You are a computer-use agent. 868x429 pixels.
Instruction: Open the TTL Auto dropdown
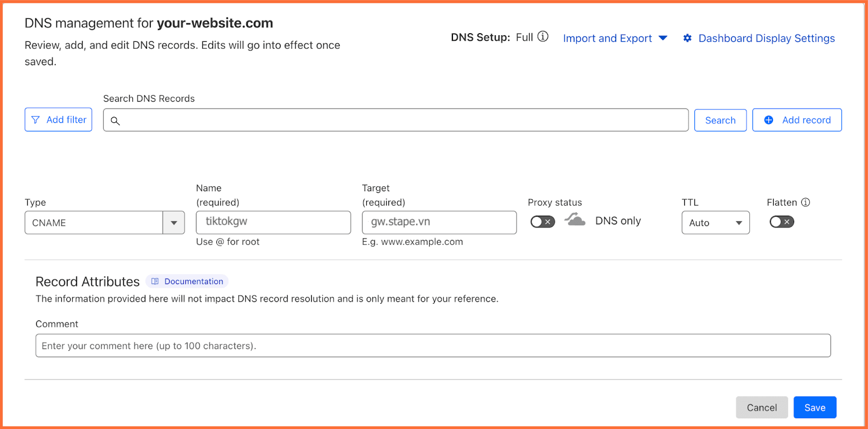pos(716,223)
